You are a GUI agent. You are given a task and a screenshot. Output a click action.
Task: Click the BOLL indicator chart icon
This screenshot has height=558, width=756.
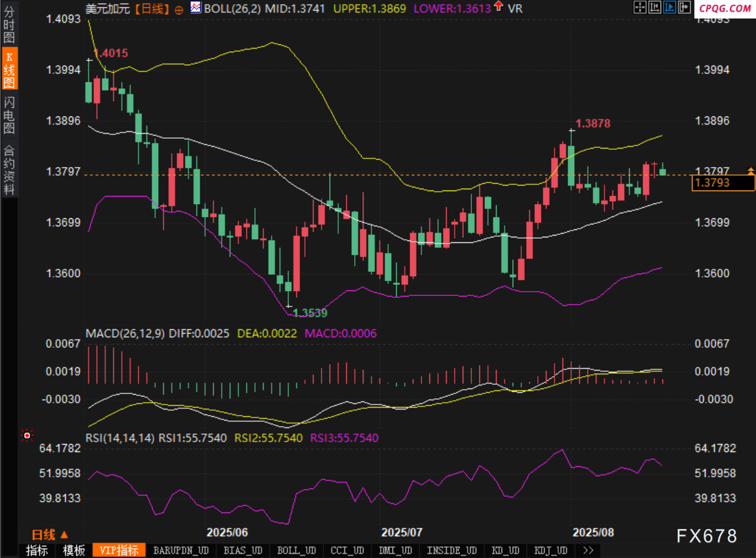(195, 8)
